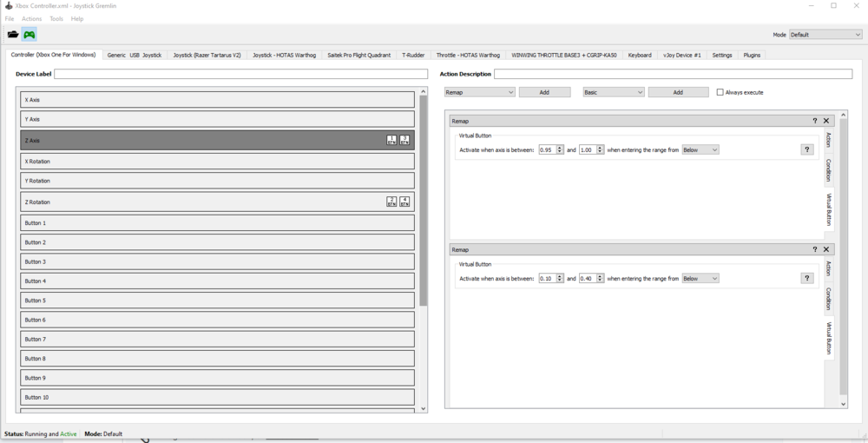868x443 pixels.
Task: Select the Y Axis input row
Action: point(218,119)
